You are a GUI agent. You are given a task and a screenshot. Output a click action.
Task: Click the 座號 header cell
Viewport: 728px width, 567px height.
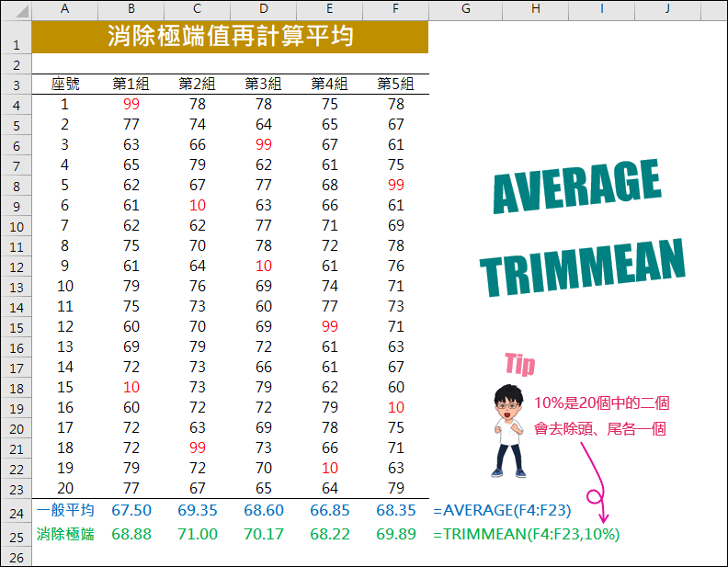65,84
